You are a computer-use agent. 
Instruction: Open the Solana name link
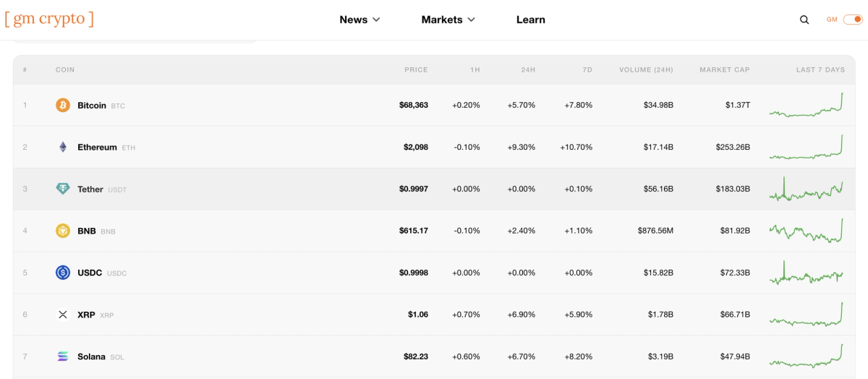tap(91, 357)
